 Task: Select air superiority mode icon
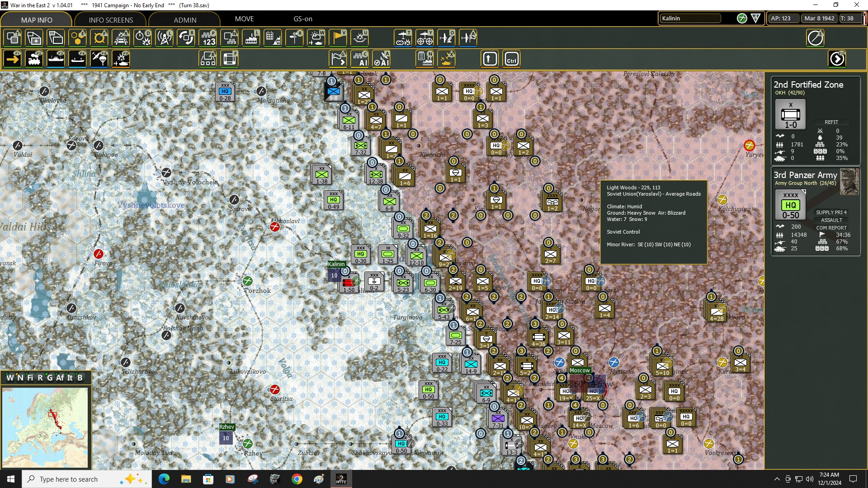tap(446, 38)
